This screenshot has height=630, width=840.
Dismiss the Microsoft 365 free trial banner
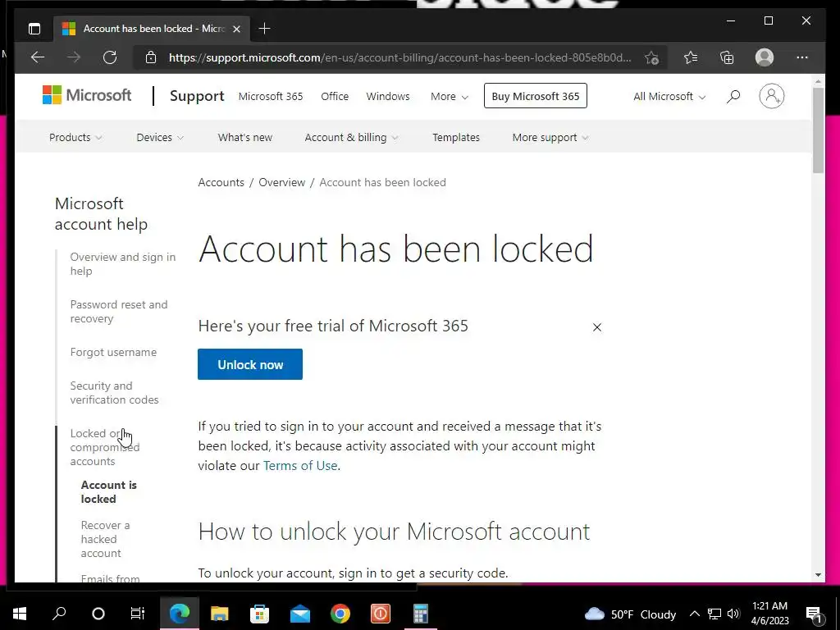point(597,327)
